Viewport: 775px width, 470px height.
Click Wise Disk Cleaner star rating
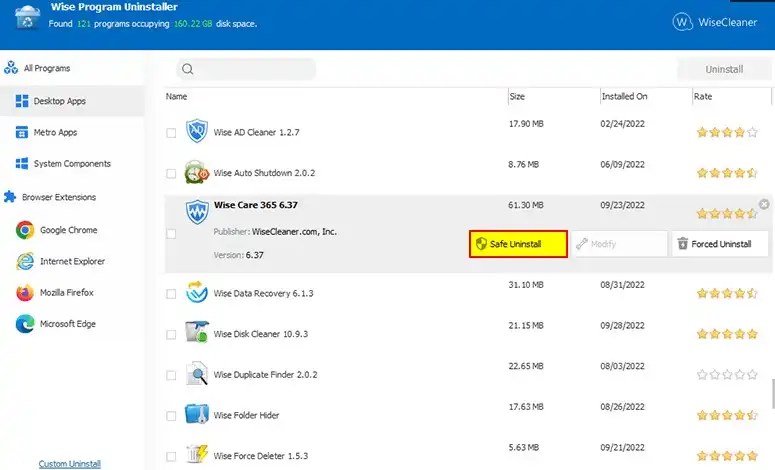tap(727, 334)
